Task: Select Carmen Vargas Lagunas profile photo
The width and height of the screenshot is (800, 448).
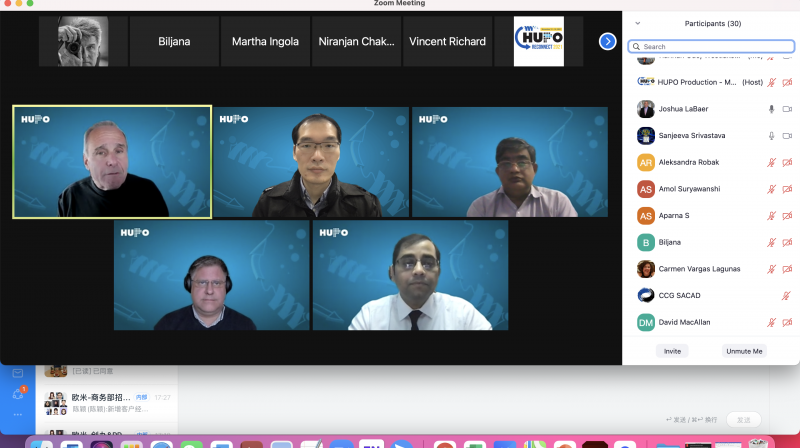Action: point(645,269)
